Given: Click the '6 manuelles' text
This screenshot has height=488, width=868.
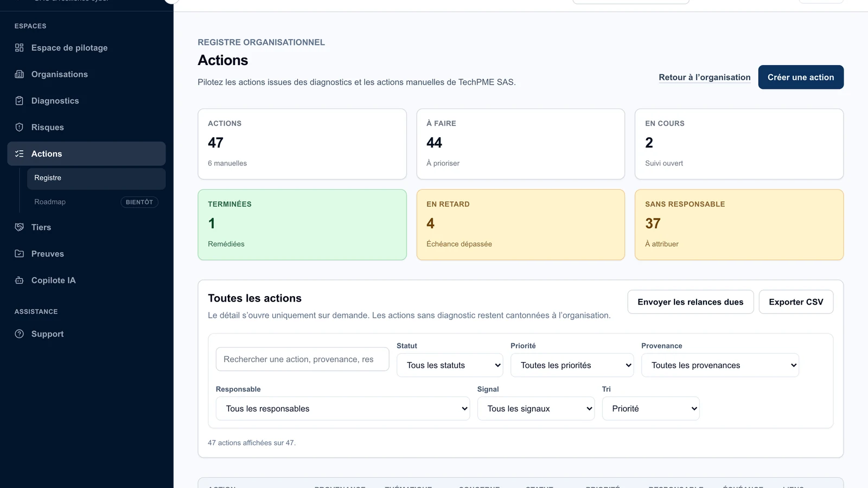Looking at the screenshot, I should 227,163.
